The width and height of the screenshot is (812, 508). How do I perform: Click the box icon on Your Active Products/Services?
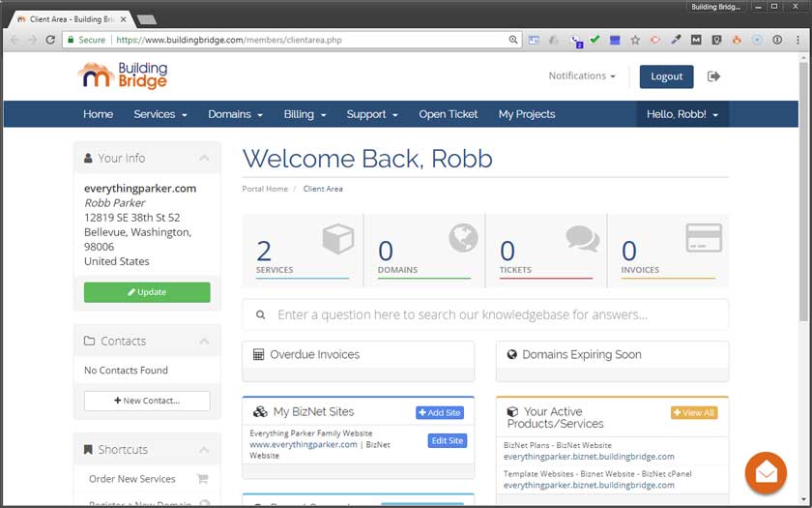[512, 411]
